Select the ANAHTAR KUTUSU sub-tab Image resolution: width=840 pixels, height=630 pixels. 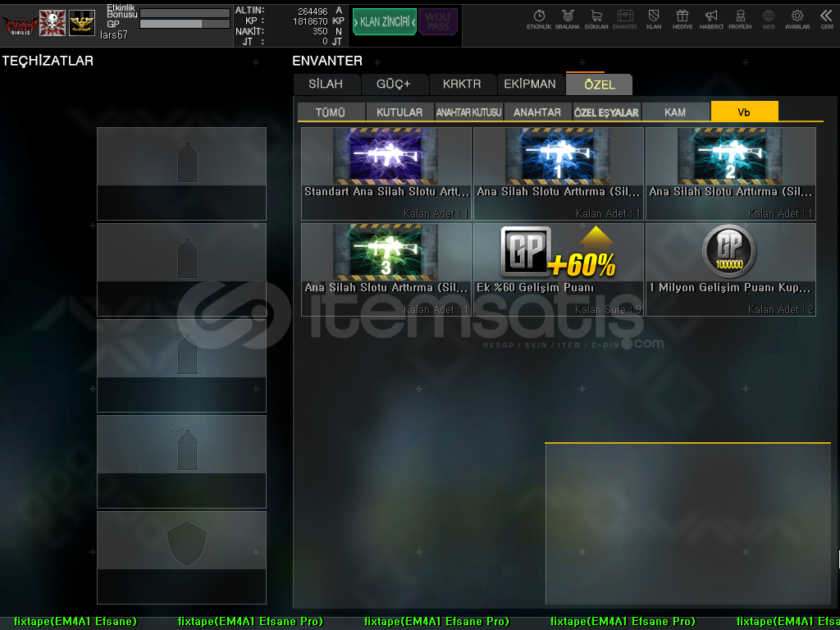(468, 112)
